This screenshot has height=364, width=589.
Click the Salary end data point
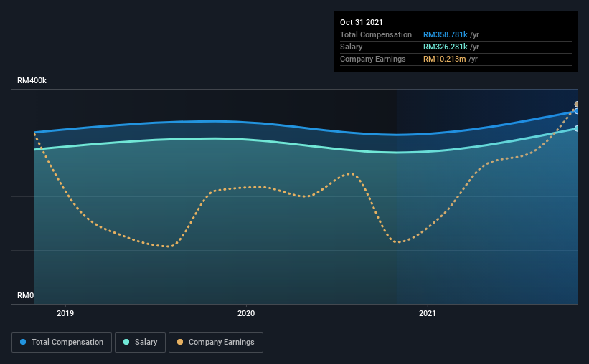[576, 128]
